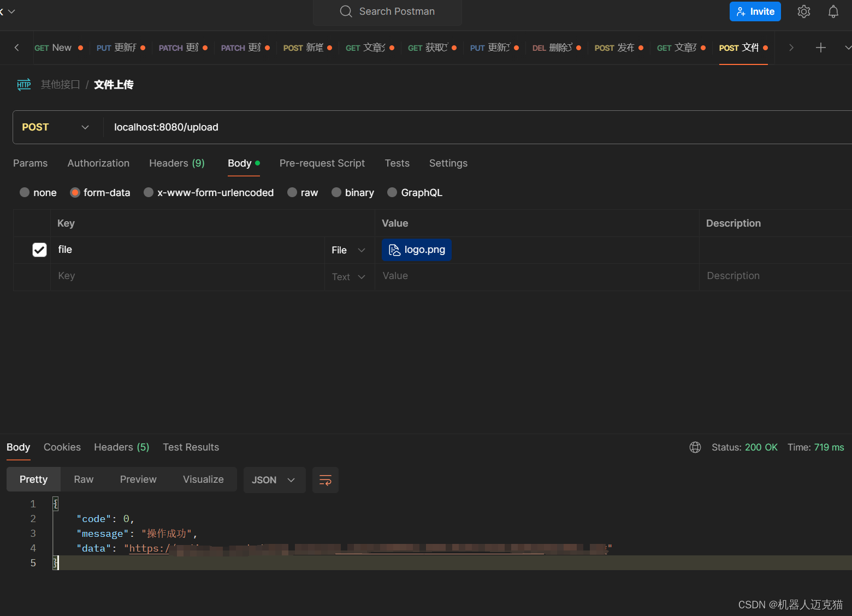The height and width of the screenshot is (616, 852).
Task: Select the Raw response view
Action: [84, 479]
